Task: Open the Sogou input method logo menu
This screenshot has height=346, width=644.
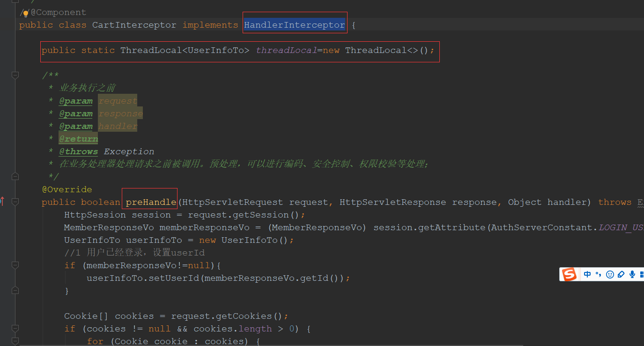Action: pyautogui.click(x=570, y=274)
